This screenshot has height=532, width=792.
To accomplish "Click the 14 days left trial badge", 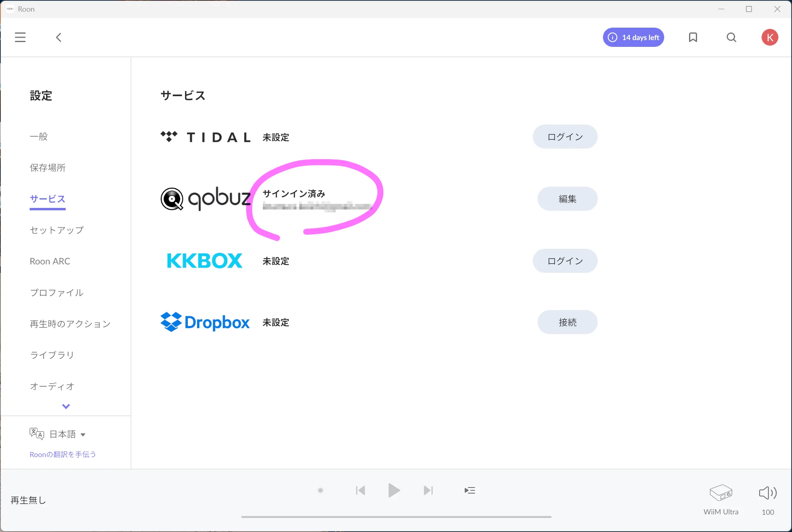I will tap(633, 37).
